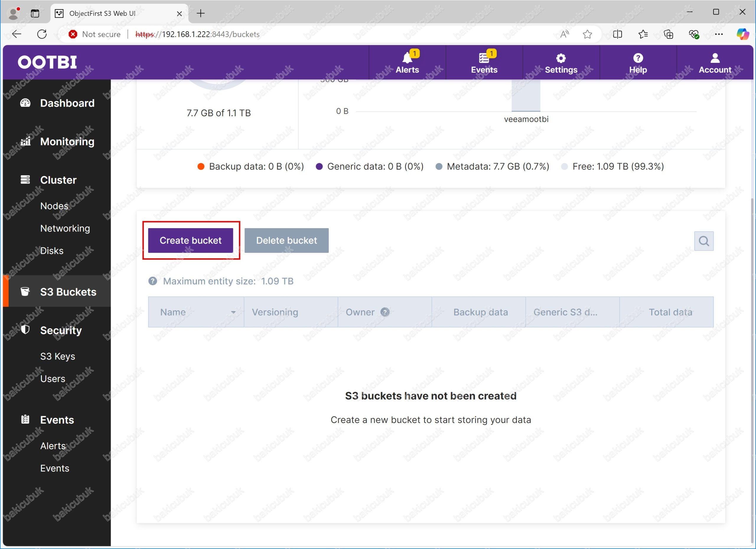Open Networking under Cluster
Screen dimensions: 756x549
(65, 228)
